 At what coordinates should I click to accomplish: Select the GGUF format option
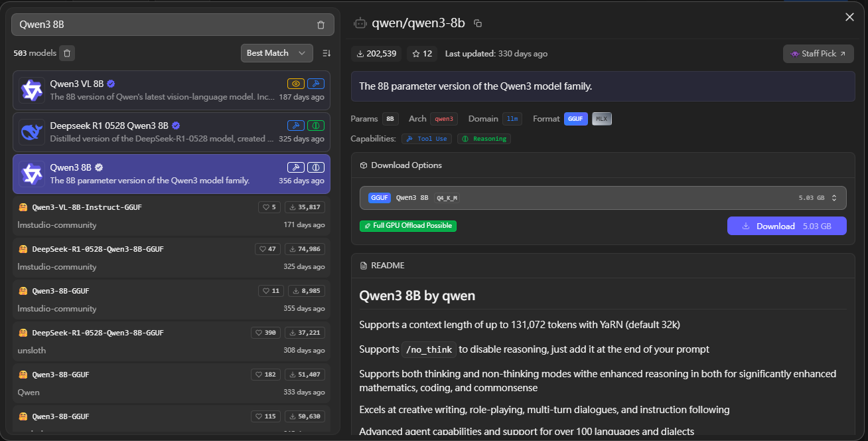pyautogui.click(x=575, y=119)
